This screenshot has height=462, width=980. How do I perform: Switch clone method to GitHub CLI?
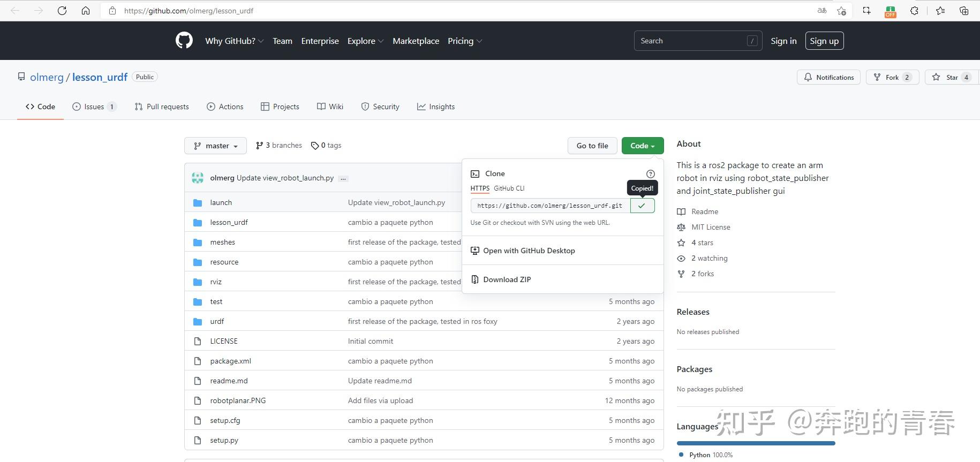[x=509, y=188]
